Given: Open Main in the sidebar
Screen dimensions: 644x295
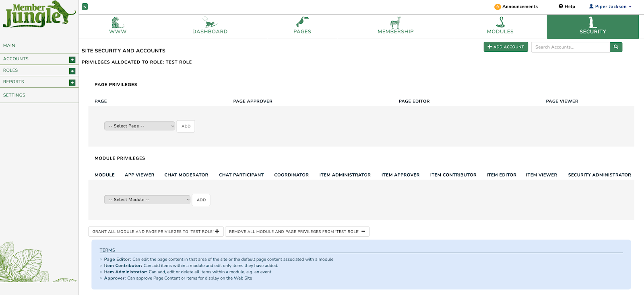Looking at the screenshot, I should (9, 45).
